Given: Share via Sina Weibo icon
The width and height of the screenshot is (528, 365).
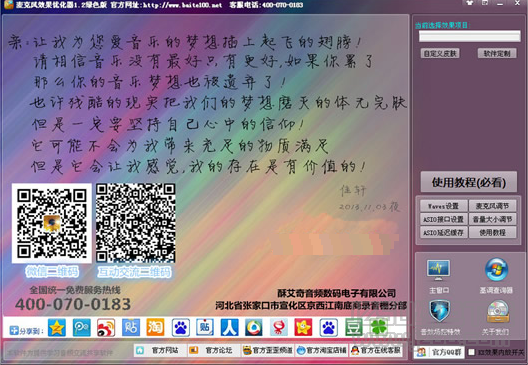Looking at the screenshot, I should (106, 327).
